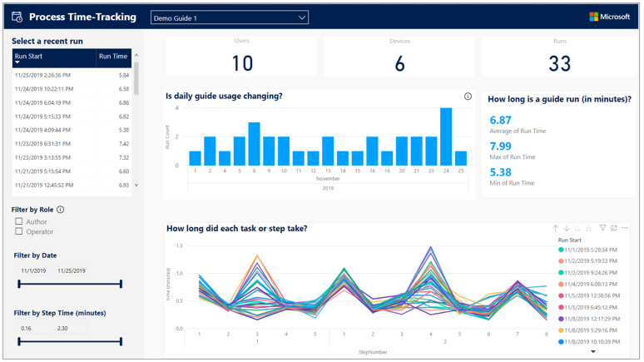Expand more legend entries with down arrow

click(593, 352)
